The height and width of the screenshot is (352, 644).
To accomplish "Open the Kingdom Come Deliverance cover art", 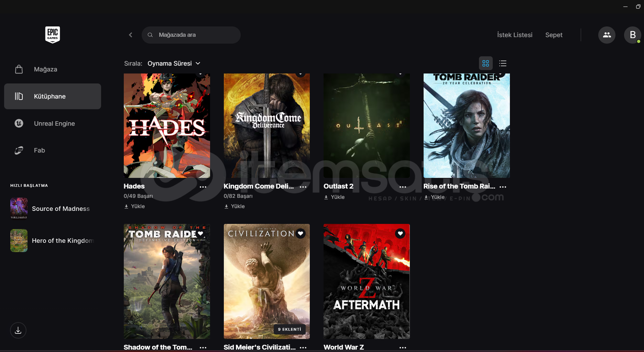I will (267, 126).
